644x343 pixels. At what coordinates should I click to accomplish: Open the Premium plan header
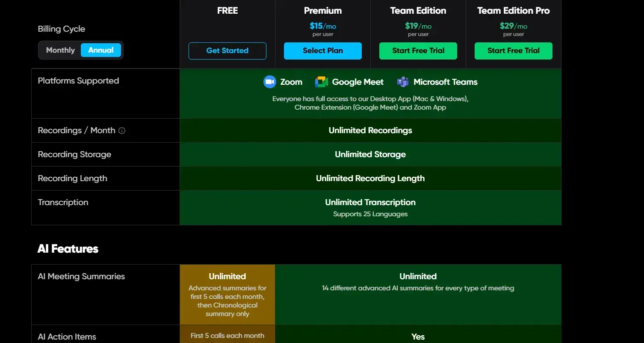point(323,10)
